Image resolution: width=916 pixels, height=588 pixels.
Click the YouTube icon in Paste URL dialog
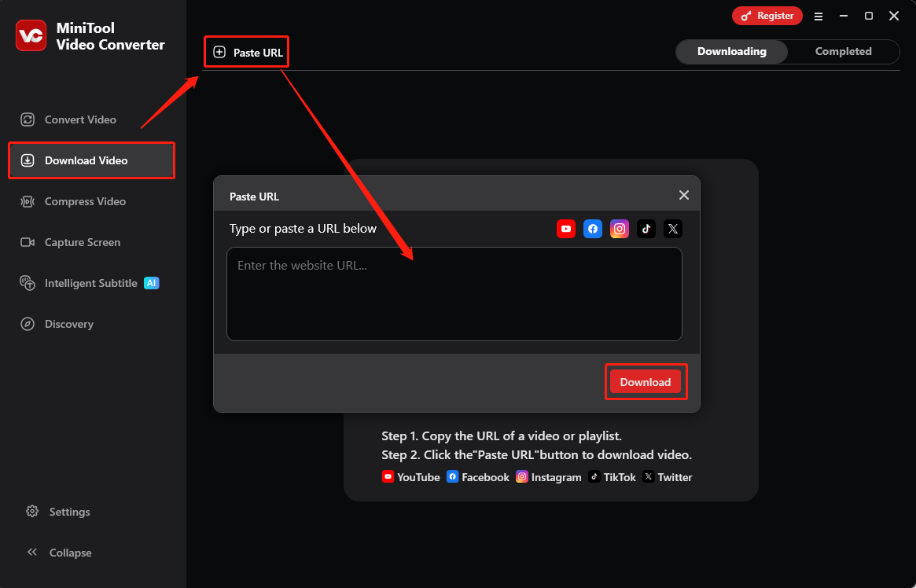[x=565, y=229]
